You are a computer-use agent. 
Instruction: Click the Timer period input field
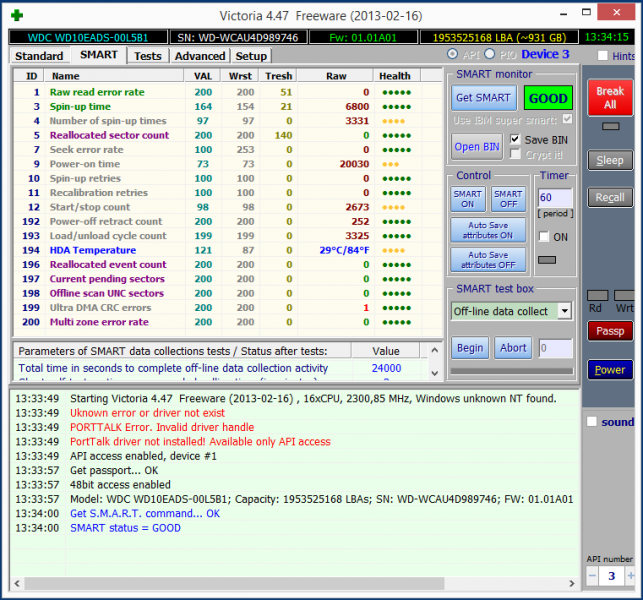[x=553, y=198]
